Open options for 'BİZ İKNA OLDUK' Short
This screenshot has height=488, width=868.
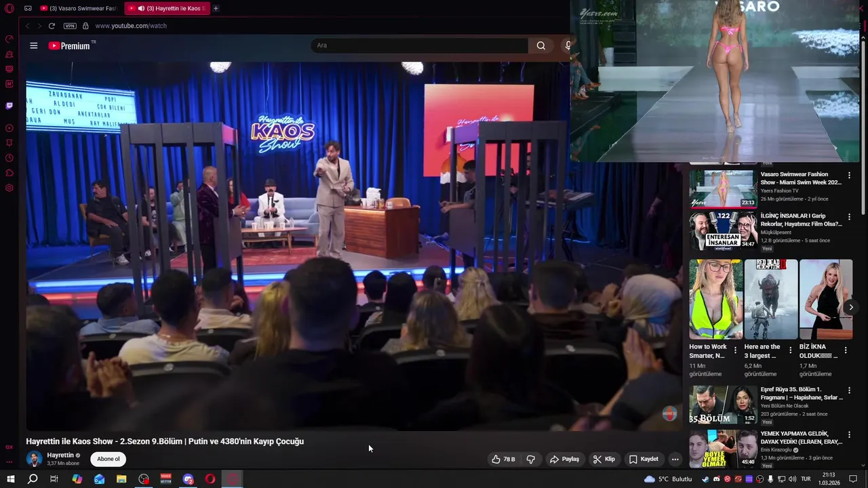(x=845, y=350)
